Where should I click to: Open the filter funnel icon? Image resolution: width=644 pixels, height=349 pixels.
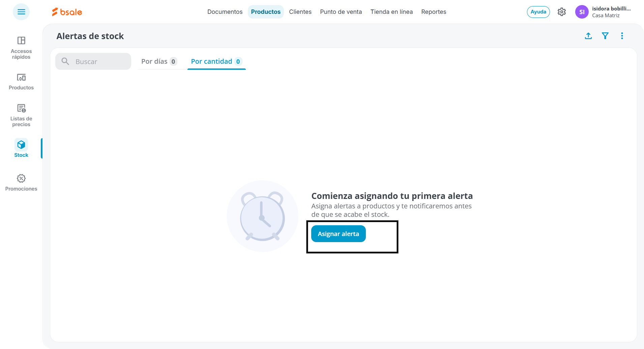click(605, 36)
